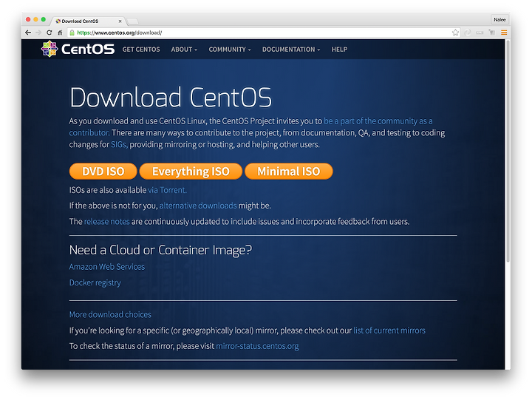Click the Everything ISO button
532x400 pixels.
(191, 171)
